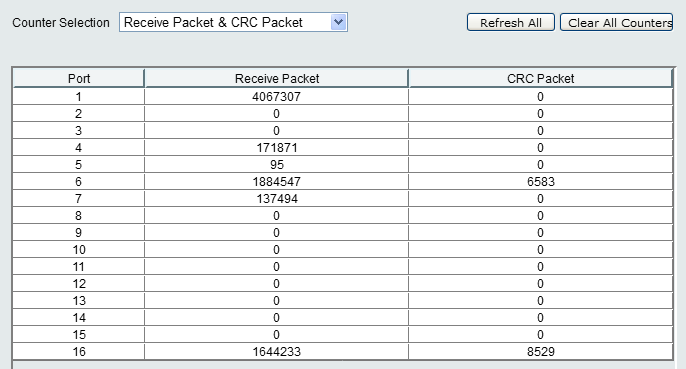Click the Clear All Counters button

tap(617, 22)
